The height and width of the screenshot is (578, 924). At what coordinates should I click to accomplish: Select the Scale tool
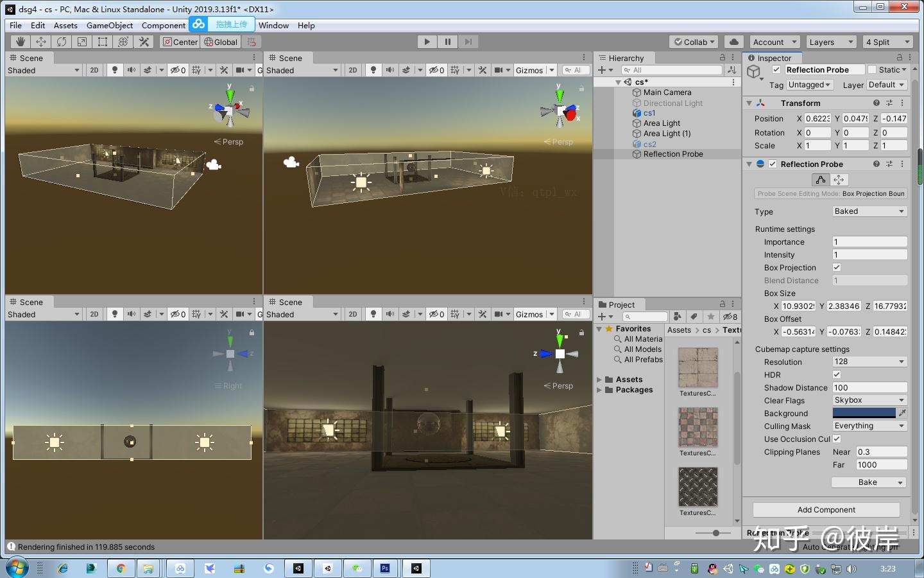tap(81, 41)
